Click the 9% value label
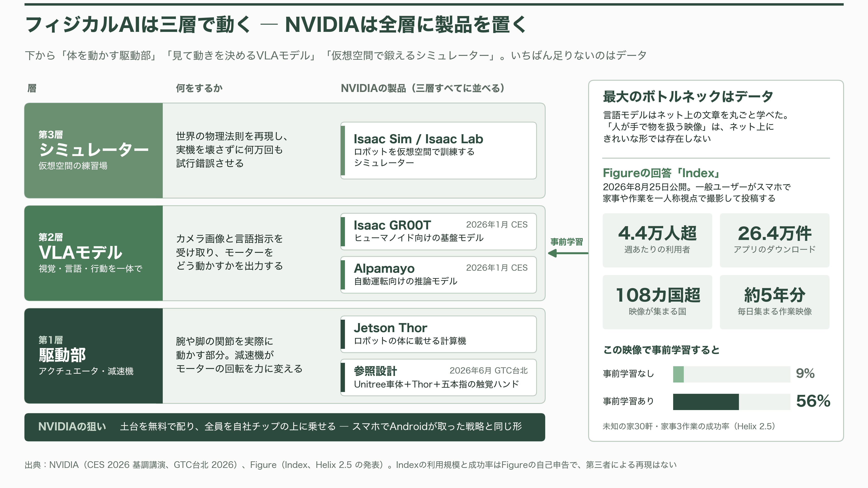 point(805,373)
